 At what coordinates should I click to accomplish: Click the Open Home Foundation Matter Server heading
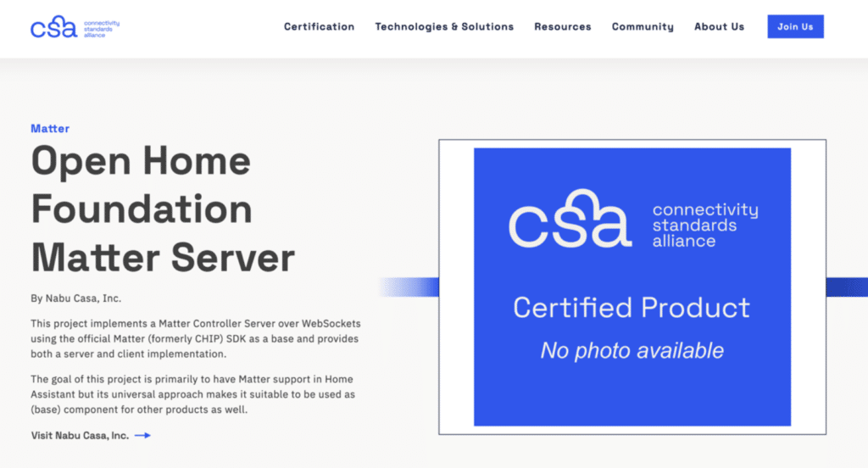(163, 209)
